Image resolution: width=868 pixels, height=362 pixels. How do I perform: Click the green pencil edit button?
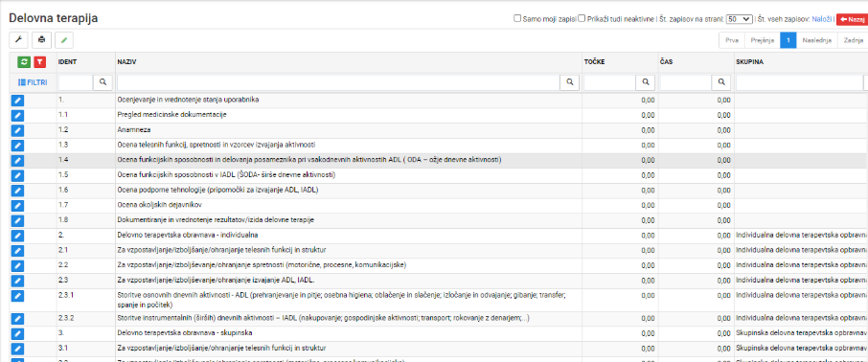click(64, 40)
